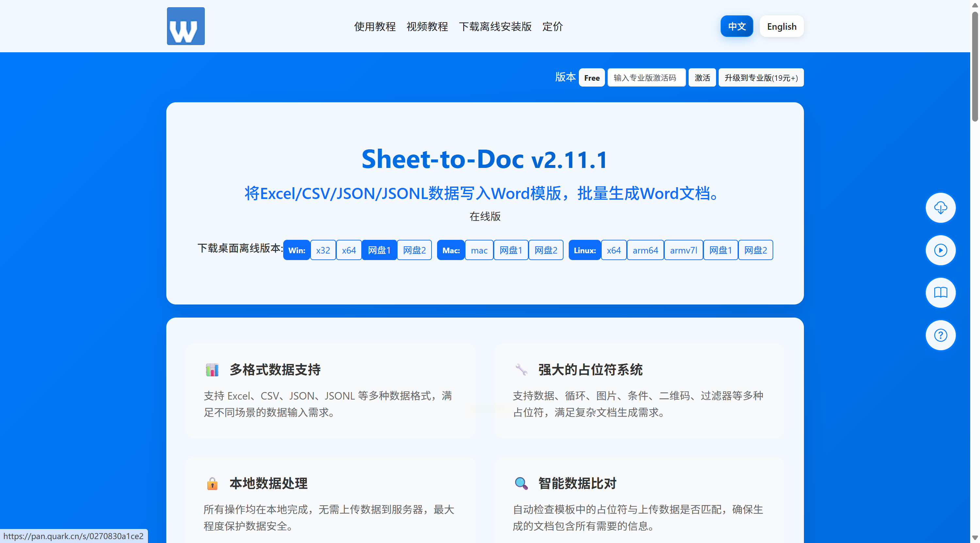Click the bar chart icon beside 多格式数据支持

point(212,370)
